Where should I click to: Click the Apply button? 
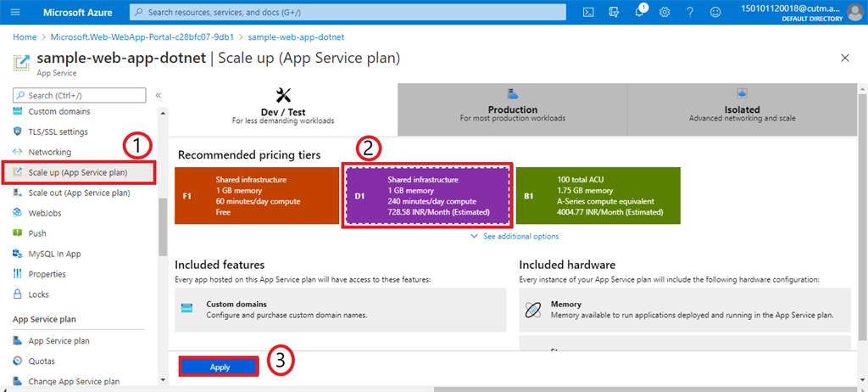tap(220, 367)
